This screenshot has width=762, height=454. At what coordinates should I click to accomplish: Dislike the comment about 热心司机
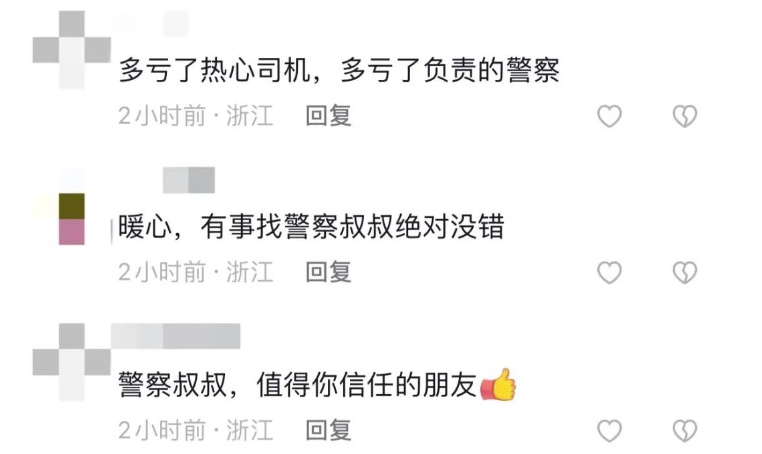tap(685, 116)
